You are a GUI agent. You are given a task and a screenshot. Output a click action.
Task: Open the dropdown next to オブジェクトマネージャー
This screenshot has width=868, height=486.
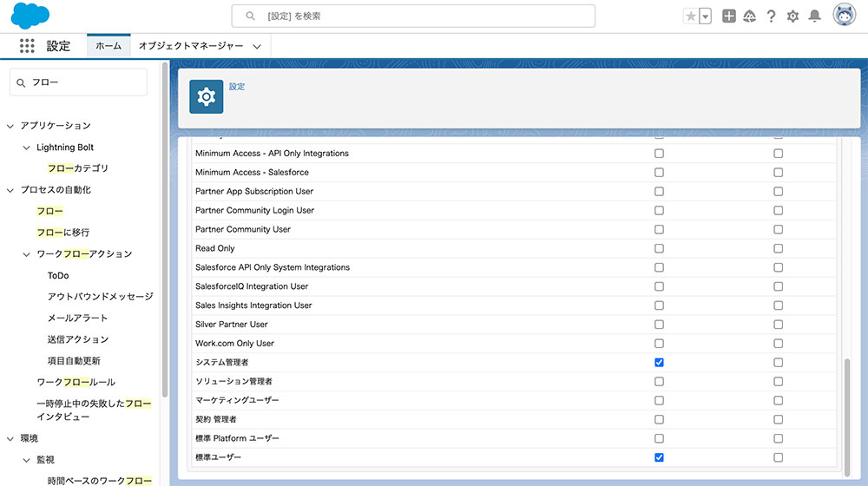point(257,47)
